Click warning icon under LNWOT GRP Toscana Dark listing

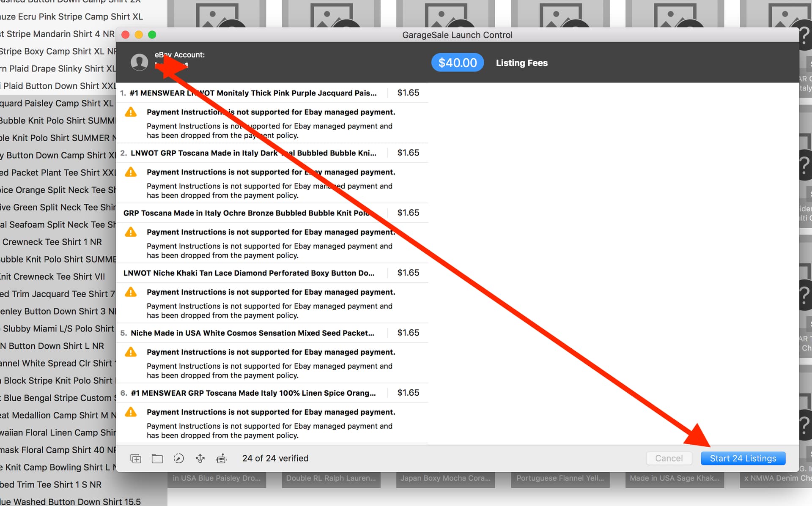[x=131, y=172]
